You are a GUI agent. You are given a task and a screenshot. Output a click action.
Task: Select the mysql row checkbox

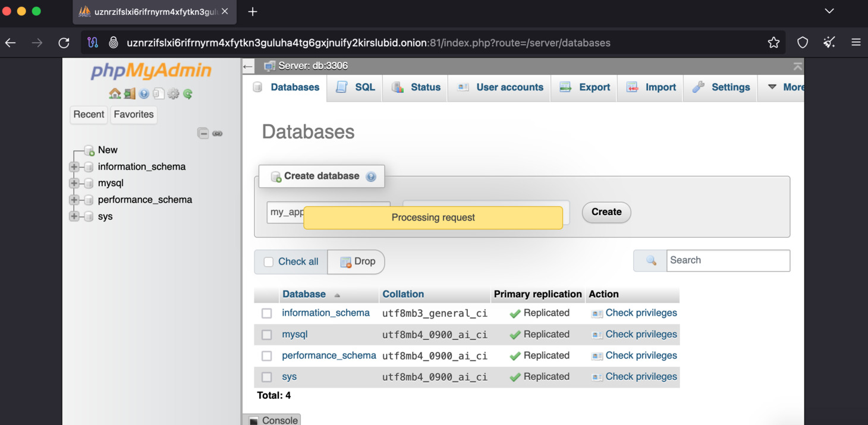[267, 335]
